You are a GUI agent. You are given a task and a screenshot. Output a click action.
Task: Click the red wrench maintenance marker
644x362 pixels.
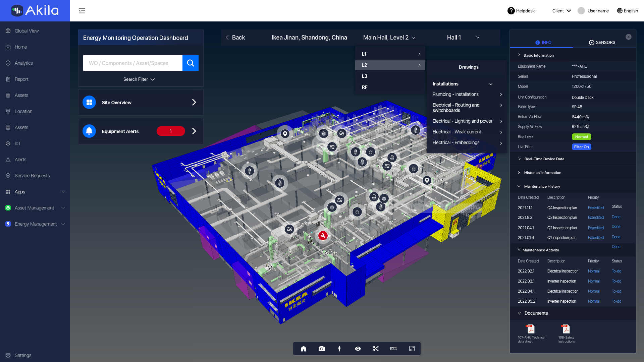[x=323, y=236]
